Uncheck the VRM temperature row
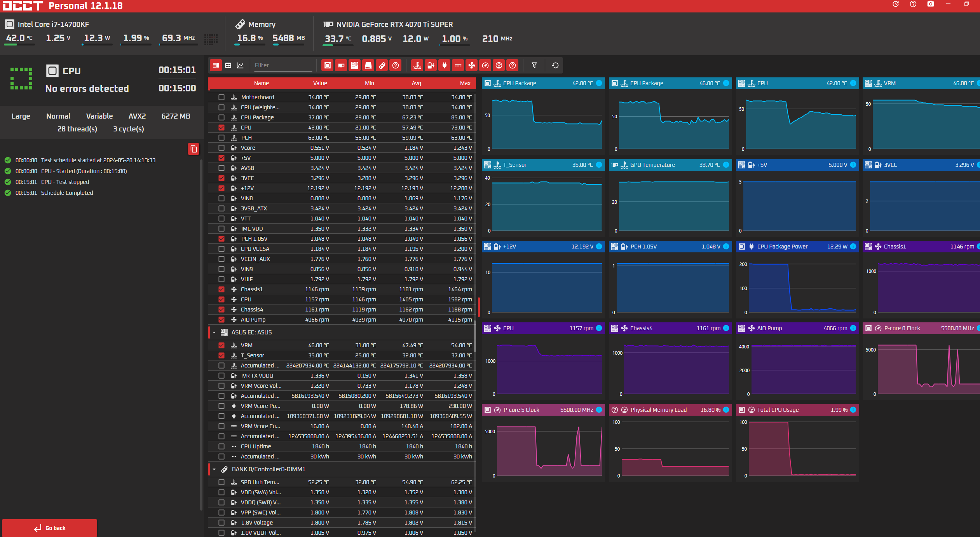 tap(221, 345)
